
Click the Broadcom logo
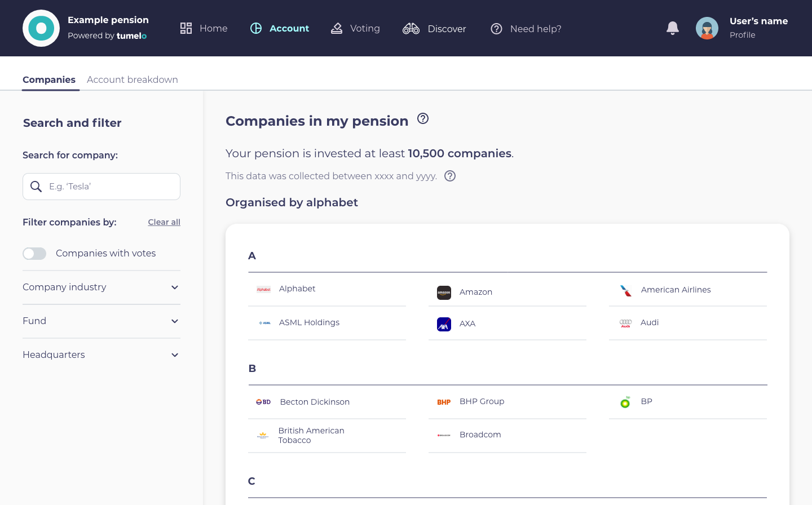click(444, 435)
